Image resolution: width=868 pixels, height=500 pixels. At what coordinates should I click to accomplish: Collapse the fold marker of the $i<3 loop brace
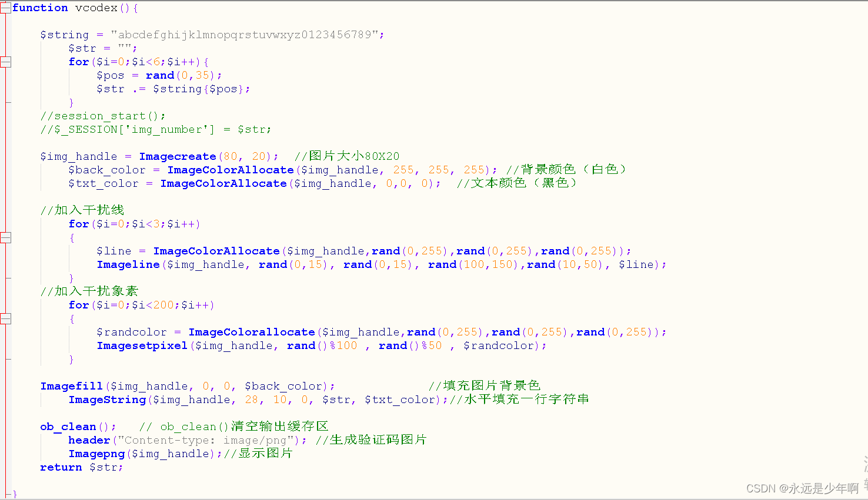point(5,237)
